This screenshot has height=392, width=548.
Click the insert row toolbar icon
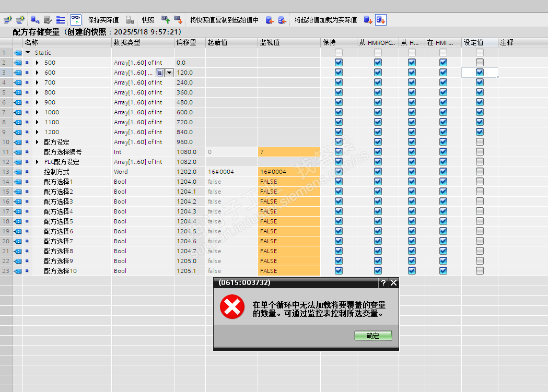pos(8,20)
